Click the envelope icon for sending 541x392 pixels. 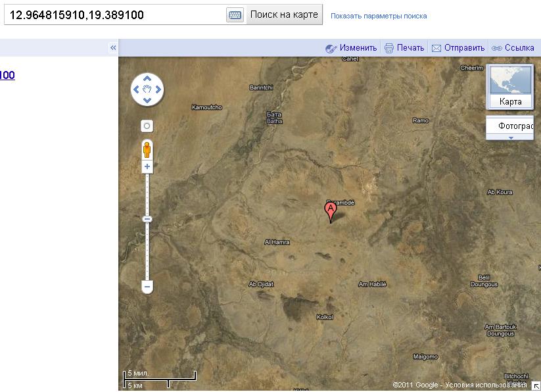click(436, 48)
